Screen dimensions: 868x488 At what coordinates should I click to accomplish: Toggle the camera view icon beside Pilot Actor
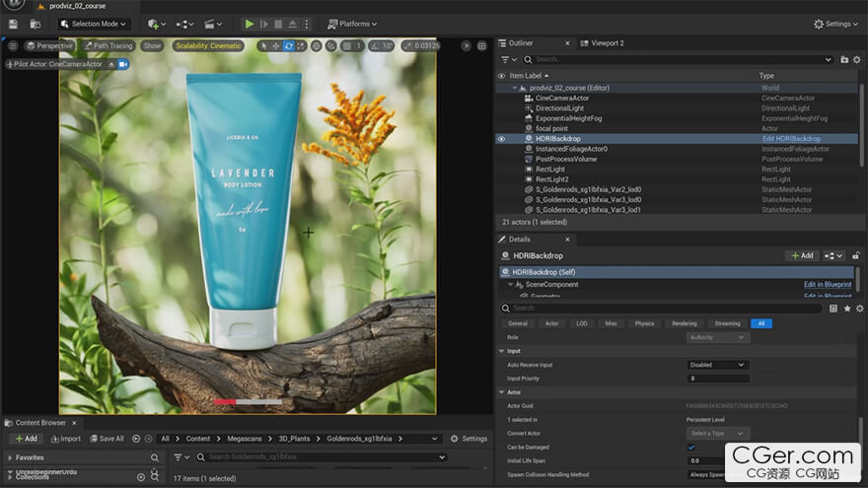(124, 64)
